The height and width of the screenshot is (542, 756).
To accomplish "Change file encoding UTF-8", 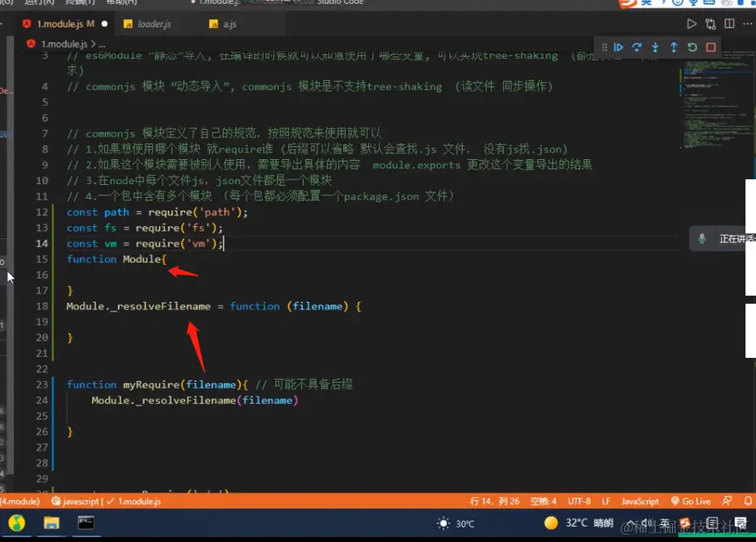I will (578, 501).
